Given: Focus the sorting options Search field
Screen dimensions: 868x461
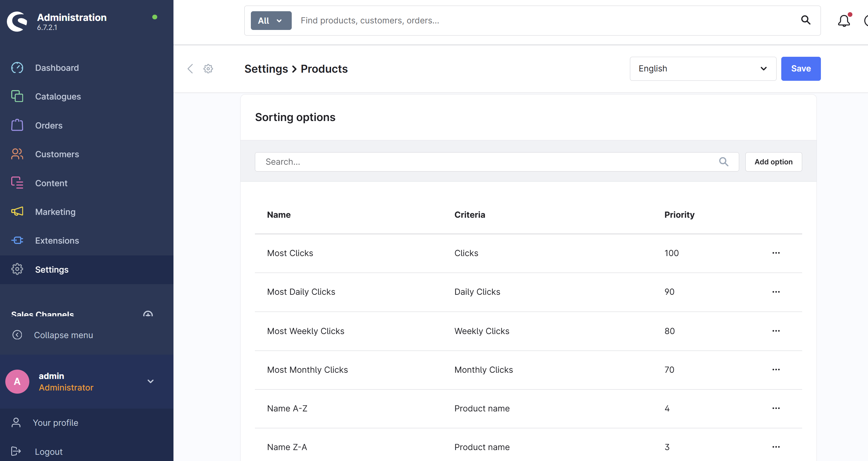Looking at the screenshot, I should [489, 162].
